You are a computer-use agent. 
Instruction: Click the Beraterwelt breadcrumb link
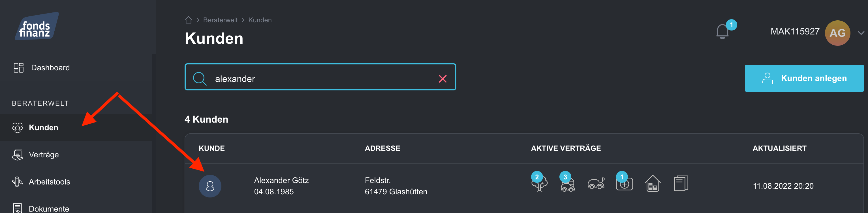pyautogui.click(x=220, y=20)
